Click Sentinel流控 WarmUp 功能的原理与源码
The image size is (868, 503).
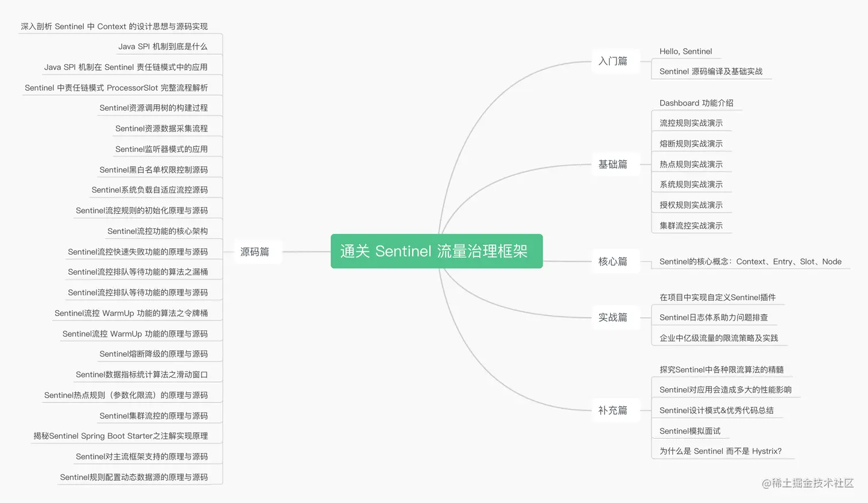pos(135,334)
